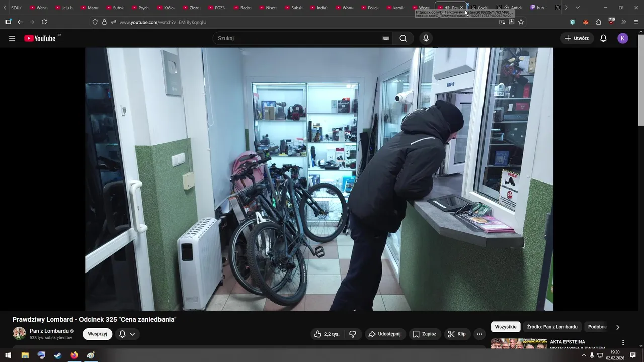Start voice search with the microphone
Image resolution: width=644 pixels, height=362 pixels.
click(426, 38)
